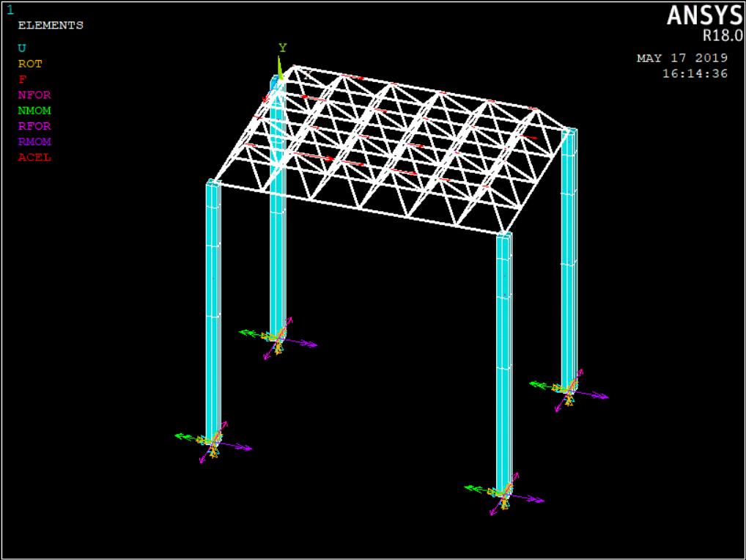Select the front-left cyan column
746x560 pixels.
tap(213, 308)
